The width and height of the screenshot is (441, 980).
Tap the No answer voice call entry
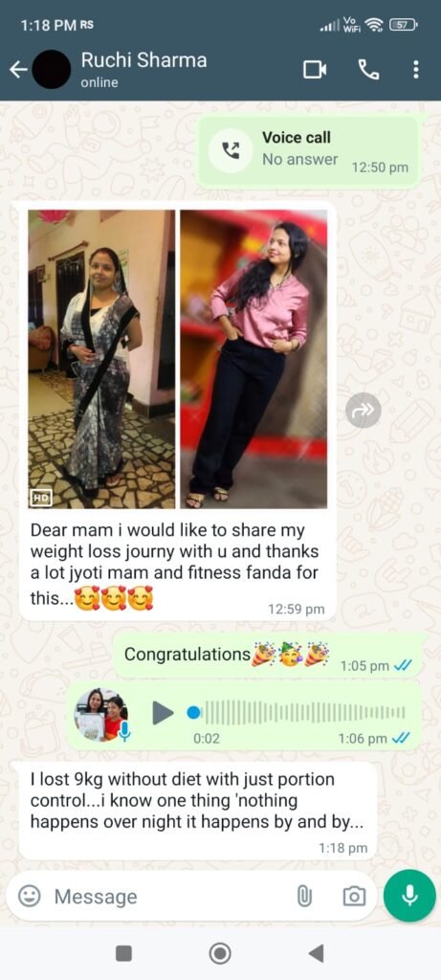click(x=309, y=151)
